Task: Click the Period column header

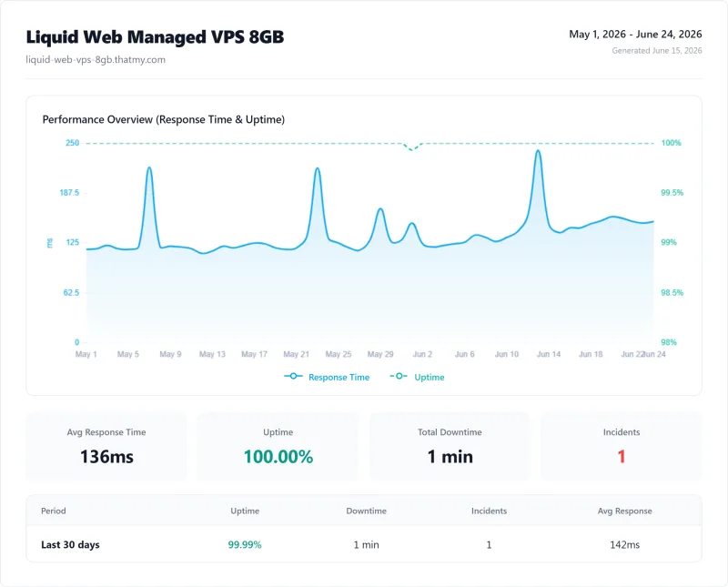Action: click(54, 511)
